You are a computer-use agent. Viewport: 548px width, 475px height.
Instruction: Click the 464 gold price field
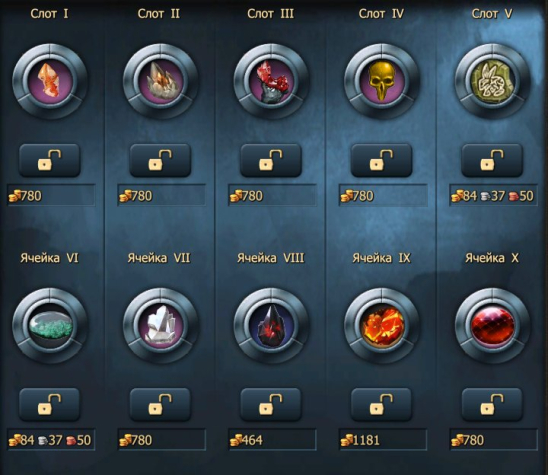tap(272, 440)
